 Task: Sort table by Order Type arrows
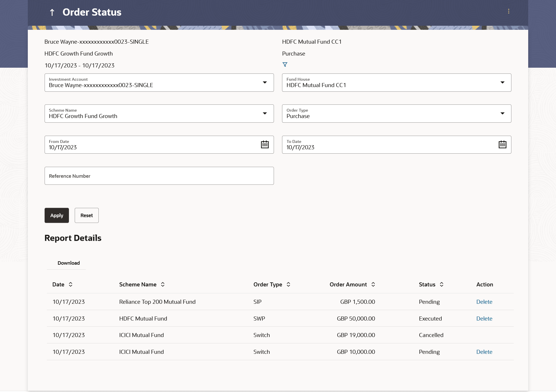(x=288, y=284)
